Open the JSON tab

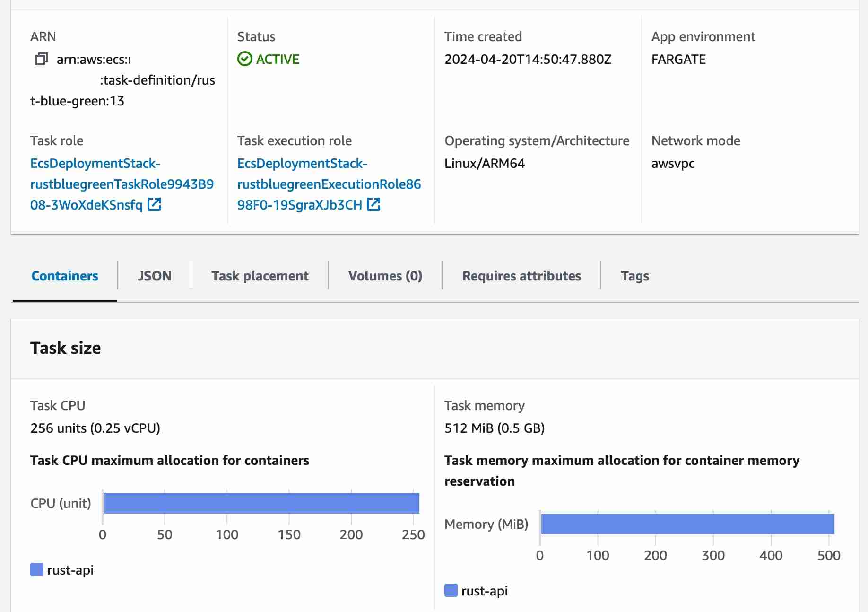pos(154,276)
